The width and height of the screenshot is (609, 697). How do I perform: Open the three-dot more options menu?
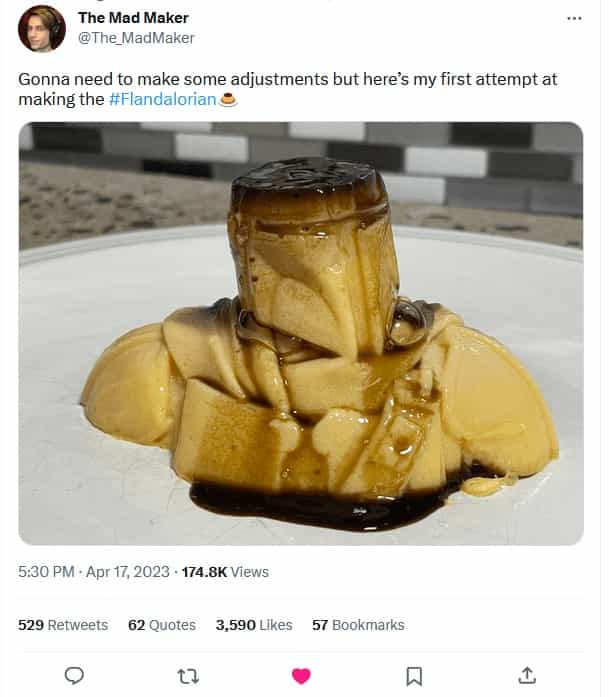(x=573, y=18)
